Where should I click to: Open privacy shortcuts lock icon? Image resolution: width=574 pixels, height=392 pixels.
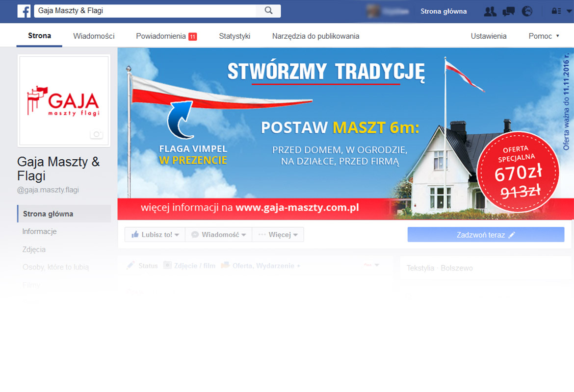point(556,11)
